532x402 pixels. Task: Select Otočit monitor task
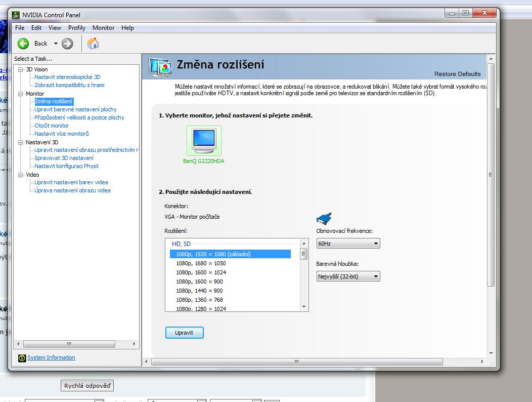tap(52, 126)
